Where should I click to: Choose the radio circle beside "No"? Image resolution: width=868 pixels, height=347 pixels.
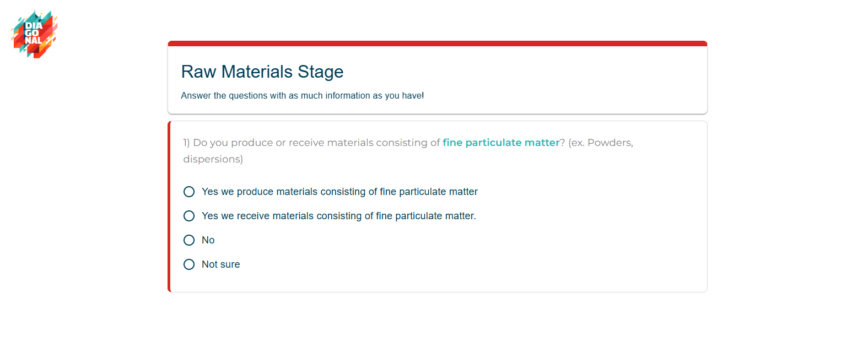[189, 240]
